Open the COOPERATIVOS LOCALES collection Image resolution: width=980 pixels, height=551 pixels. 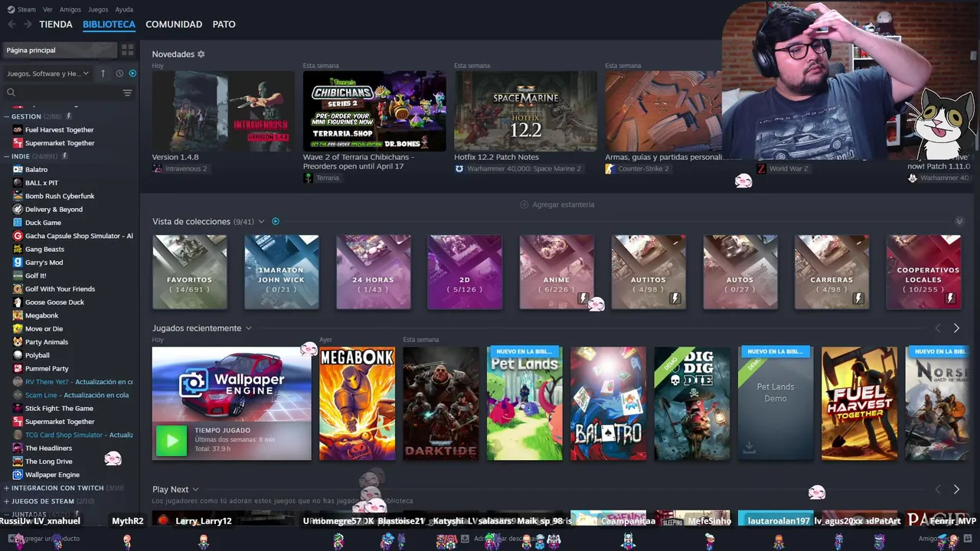[923, 272]
